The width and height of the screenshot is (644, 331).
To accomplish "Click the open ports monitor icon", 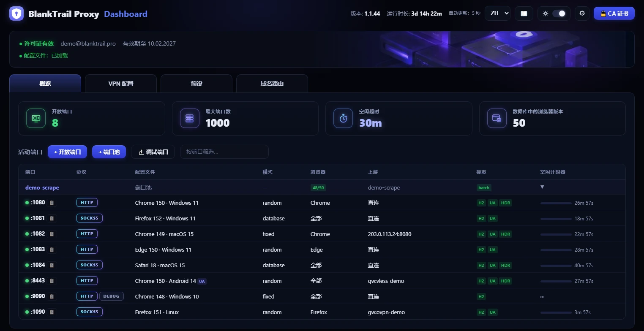I will tap(36, 118).
